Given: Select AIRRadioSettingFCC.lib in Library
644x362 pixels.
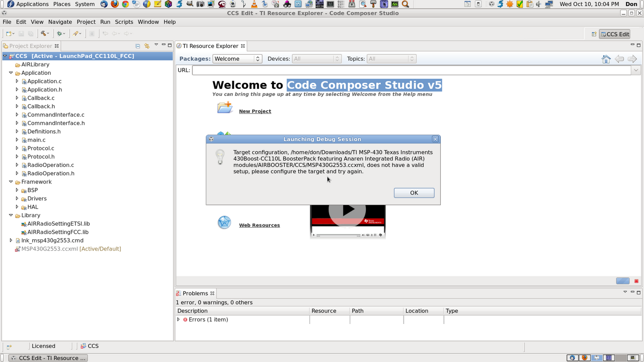Looking at the screenshot, I should 58,232.
